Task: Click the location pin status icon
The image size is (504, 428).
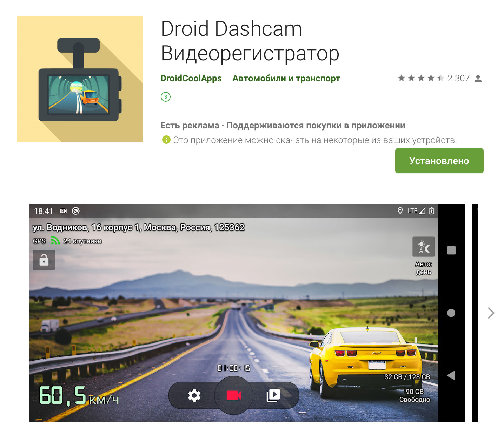Action: click(400, 211)
